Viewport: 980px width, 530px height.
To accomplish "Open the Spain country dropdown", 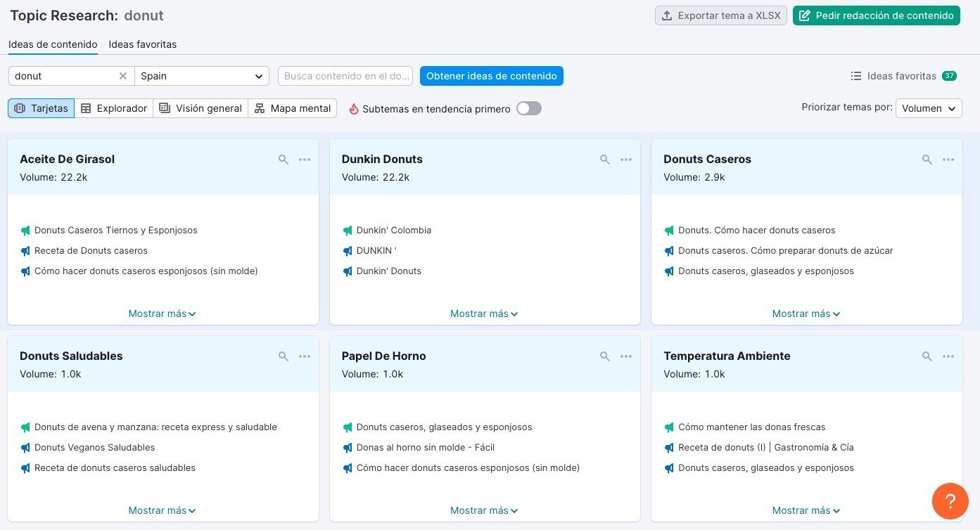I will [x=202, y=76].
